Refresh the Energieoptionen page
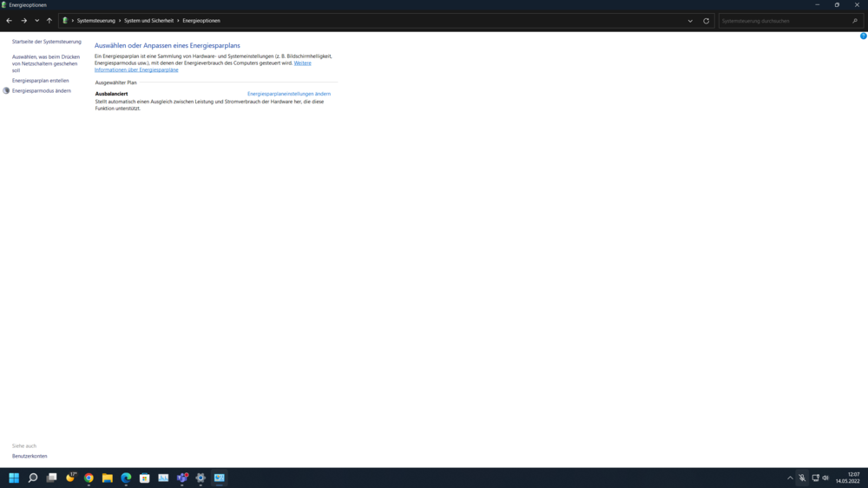This screenshot has height=488, width=868. (706, 21)
